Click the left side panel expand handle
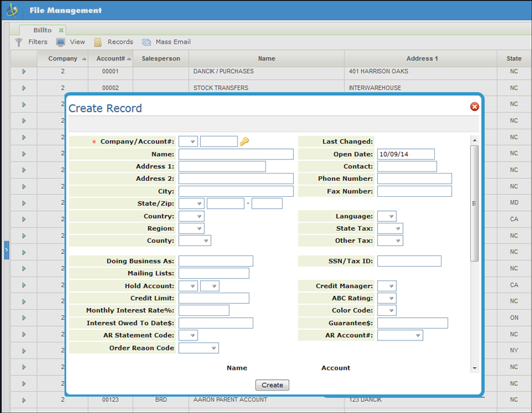The image size is (532, 413). pyautogui.click(x=6, y=250)
